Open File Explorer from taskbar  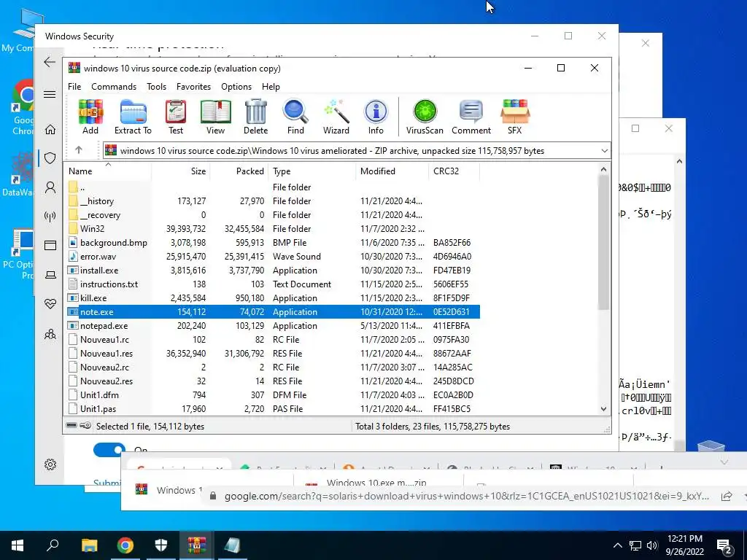(89, 545)
